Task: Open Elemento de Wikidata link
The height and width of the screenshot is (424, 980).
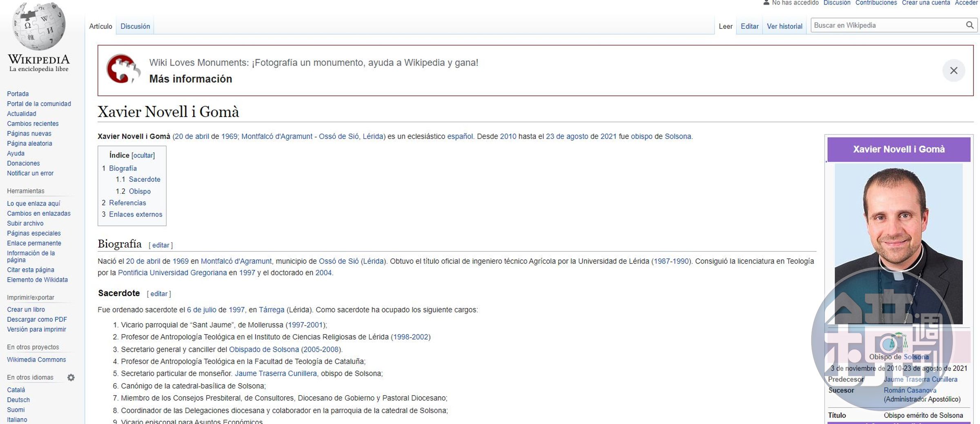Action: [x=37, y=280]
